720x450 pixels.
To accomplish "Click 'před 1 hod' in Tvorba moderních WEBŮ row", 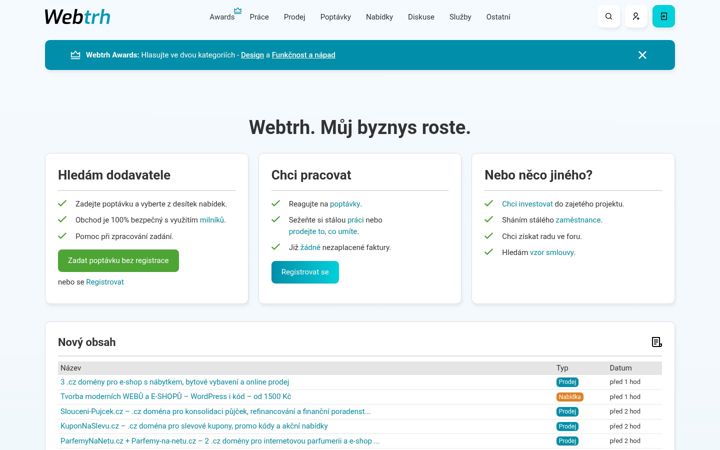I will [625, 397].
